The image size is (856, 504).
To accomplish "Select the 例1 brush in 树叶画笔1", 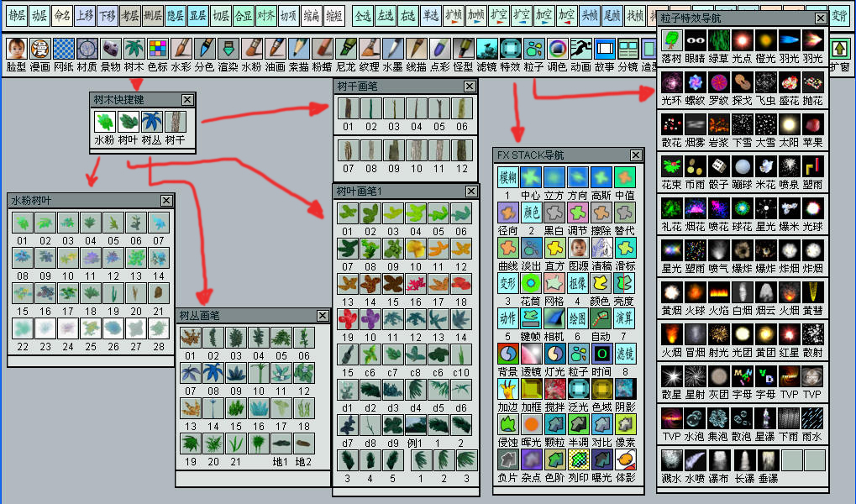I will pos(416,425).
